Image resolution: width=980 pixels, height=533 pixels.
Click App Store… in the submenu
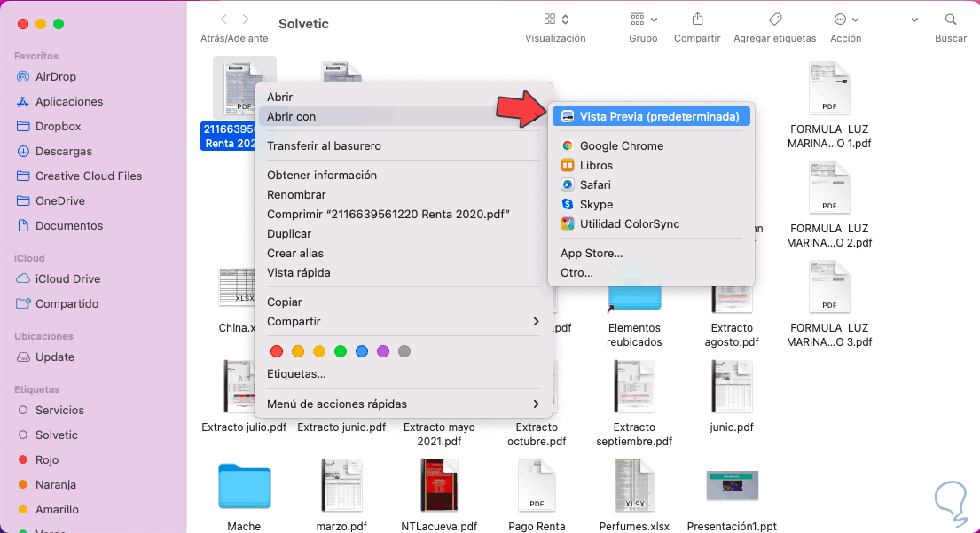(651, 253)
